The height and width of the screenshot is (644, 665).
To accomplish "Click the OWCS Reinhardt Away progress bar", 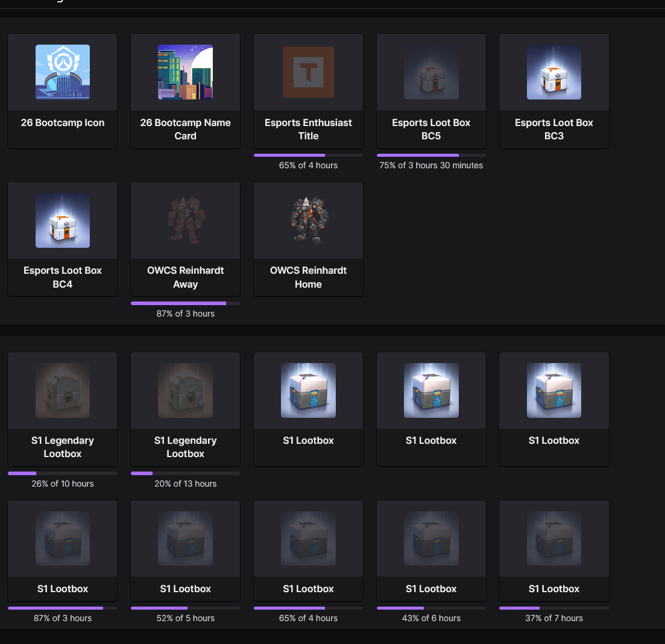I will click(185, 303).
